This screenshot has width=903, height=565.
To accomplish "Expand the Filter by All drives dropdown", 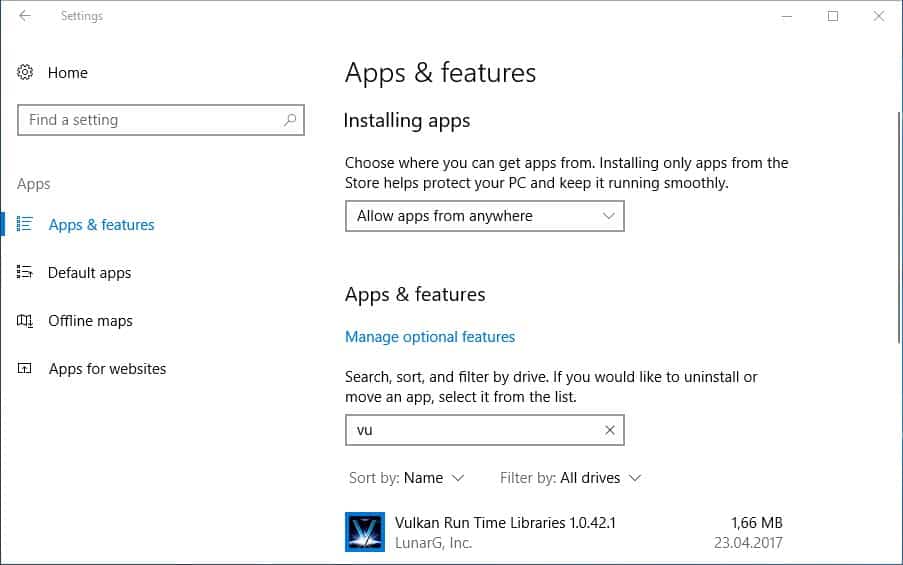I will pyautogui.click(x=571, y=478).
